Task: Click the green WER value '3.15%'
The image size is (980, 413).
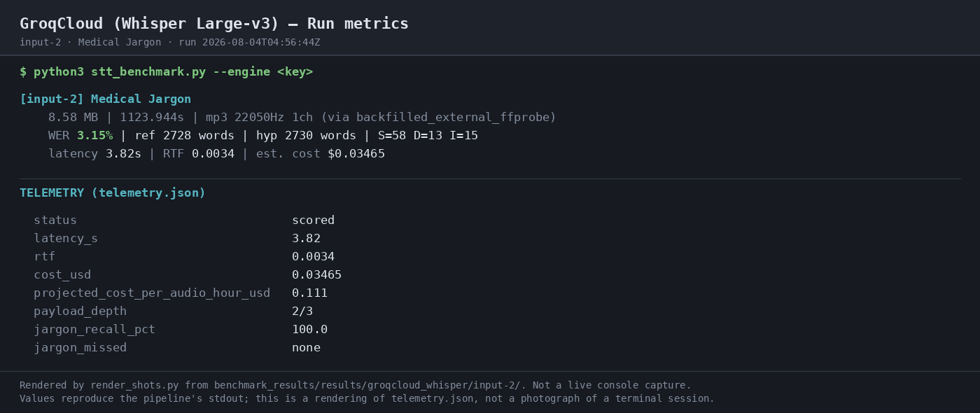Action: tap(94, 136)
